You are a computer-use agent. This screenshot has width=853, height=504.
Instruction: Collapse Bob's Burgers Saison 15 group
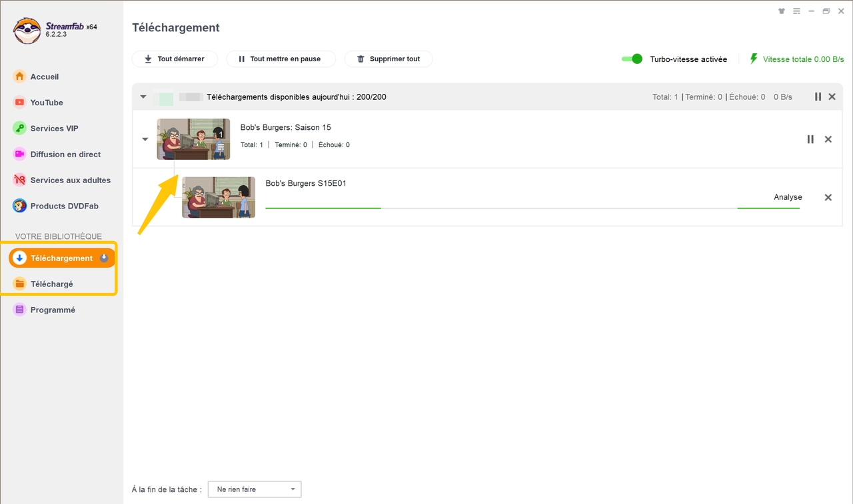pyautogui.click(x=145, y=139)
